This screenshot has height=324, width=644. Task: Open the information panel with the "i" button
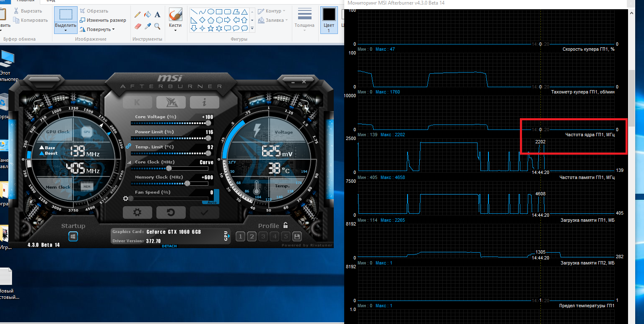[x=204, y=102]
